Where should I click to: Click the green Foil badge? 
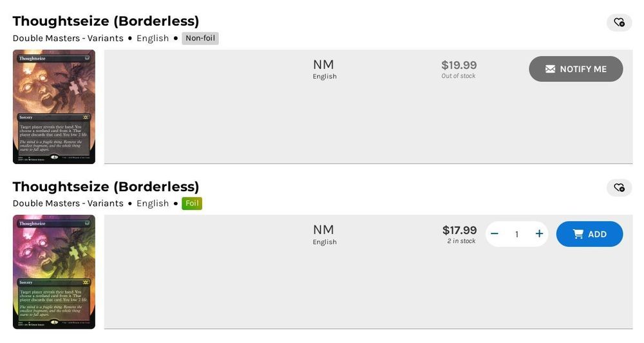point(192,203)
